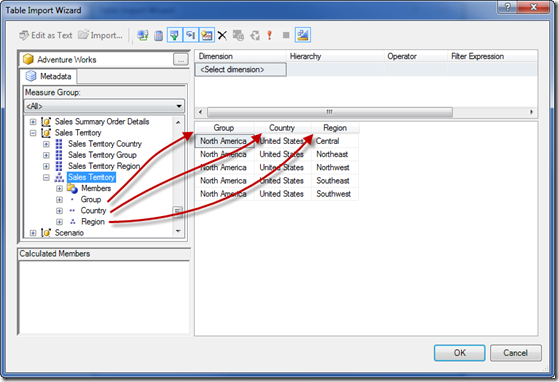
Task: Expand the Sales Summary Order Details node
Action: (33, 122)
